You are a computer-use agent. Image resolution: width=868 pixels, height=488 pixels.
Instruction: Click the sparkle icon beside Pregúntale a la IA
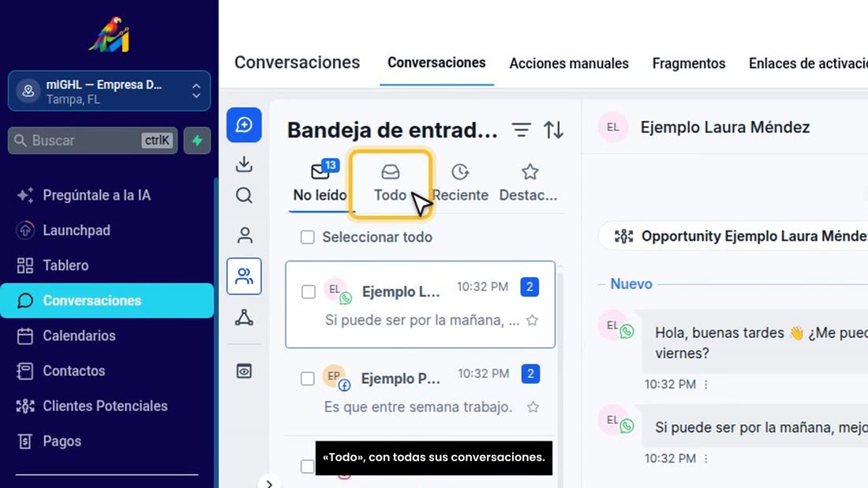point(25,195)
